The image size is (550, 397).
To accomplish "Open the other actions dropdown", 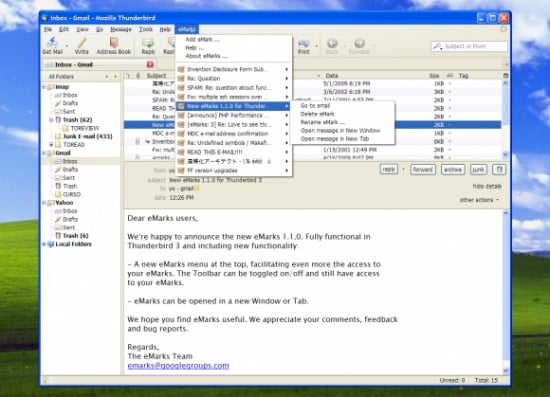I will pos(479,200).
